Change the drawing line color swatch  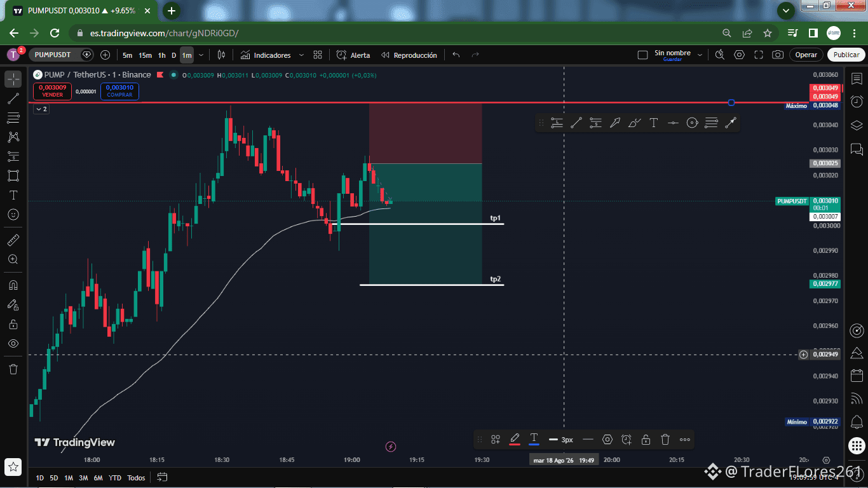515,439
